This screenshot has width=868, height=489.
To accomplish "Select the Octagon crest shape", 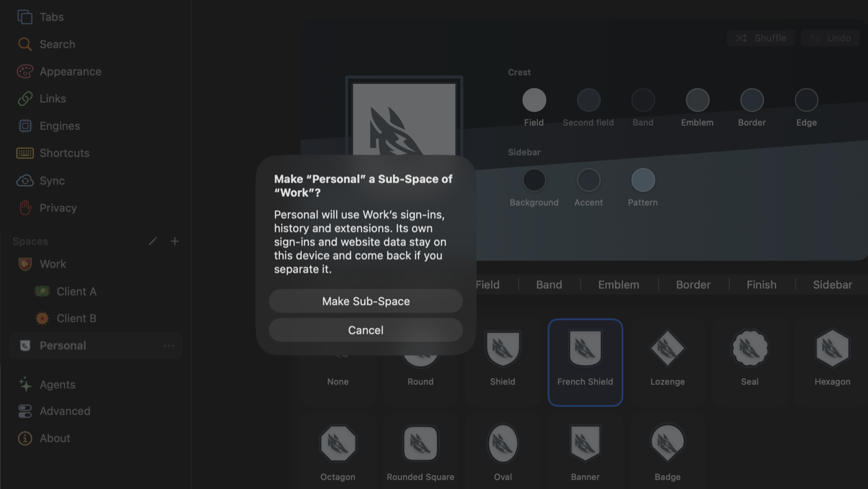I will pos(338,452).
